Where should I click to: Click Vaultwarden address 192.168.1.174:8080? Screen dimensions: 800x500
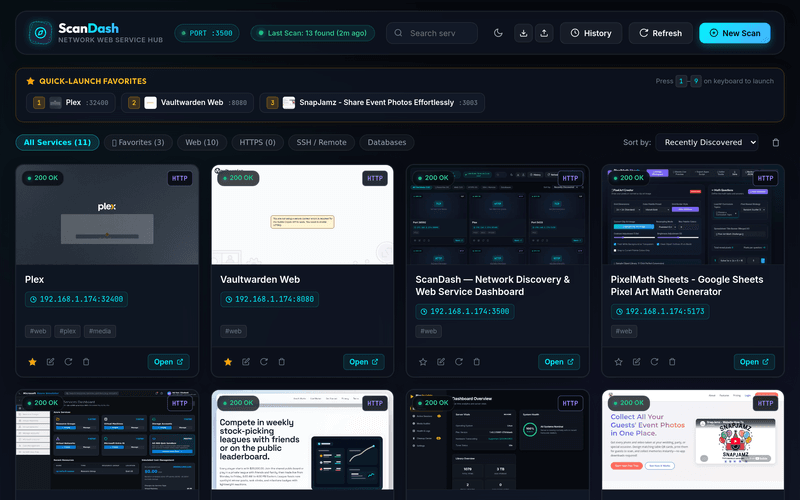click(269, 299)
